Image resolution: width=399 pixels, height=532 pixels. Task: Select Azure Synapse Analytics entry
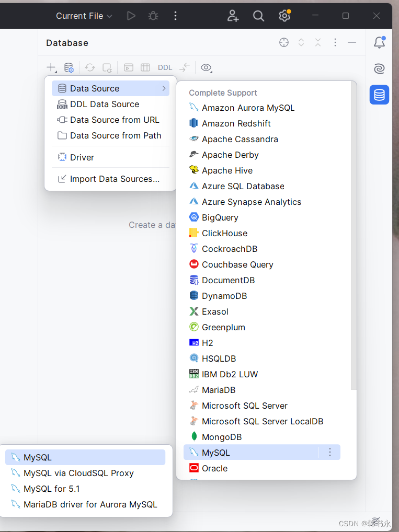click(262, 202)
